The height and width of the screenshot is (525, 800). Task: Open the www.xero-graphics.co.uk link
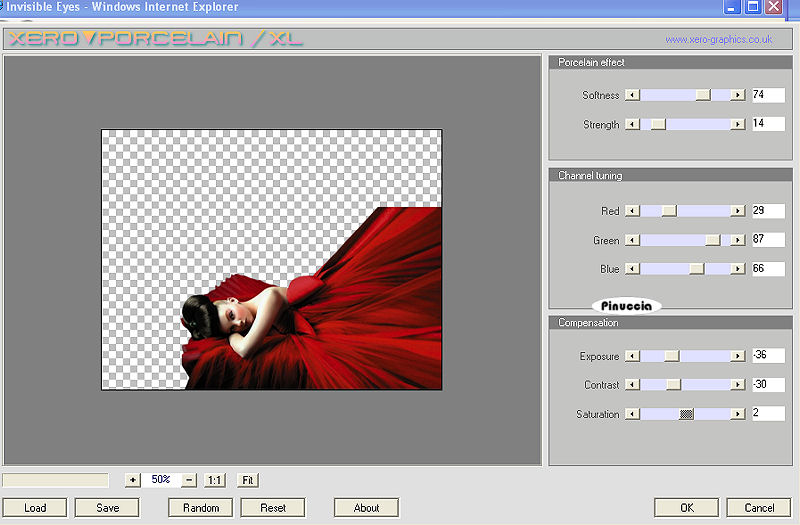(x=718, y=40)
